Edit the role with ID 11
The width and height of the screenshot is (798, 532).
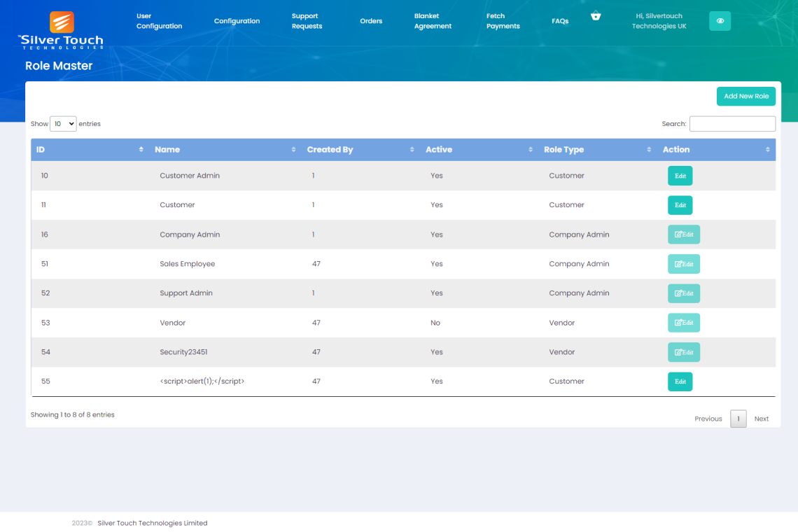680,205
